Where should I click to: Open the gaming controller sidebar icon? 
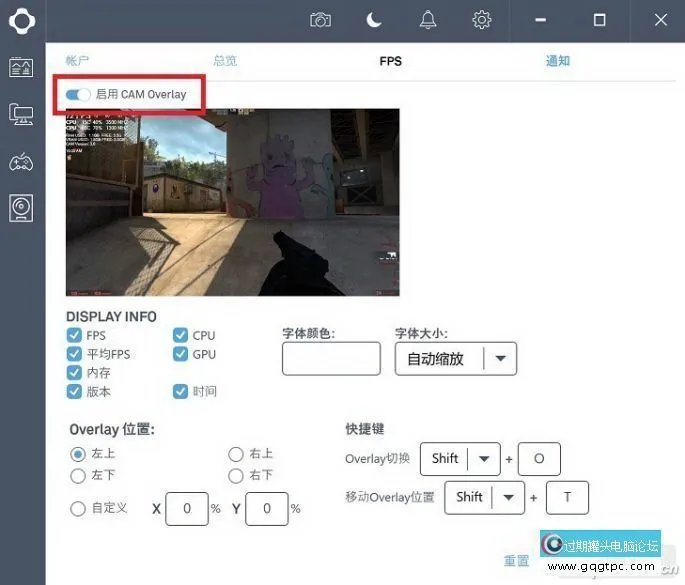click(21, 161)
